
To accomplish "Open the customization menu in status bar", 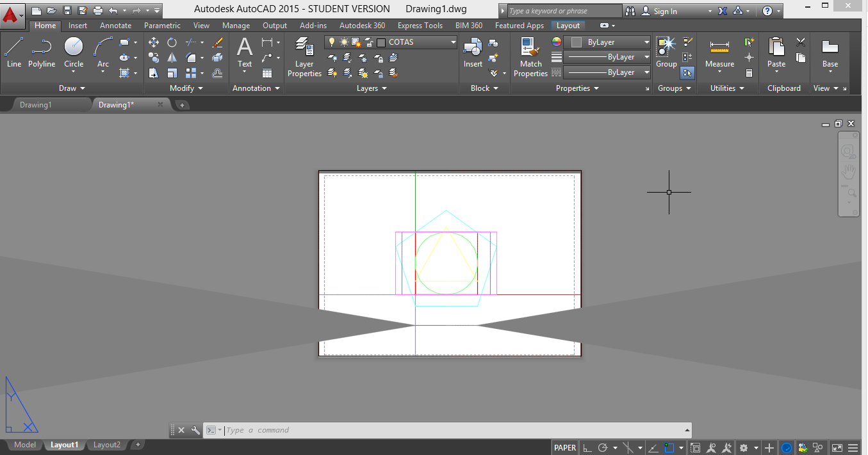I will (x=853, y=447).
